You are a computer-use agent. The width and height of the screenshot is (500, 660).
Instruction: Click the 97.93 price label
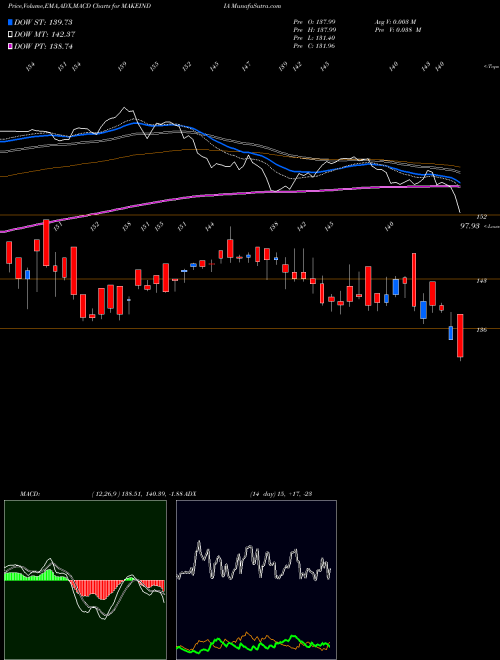point(470,226)
